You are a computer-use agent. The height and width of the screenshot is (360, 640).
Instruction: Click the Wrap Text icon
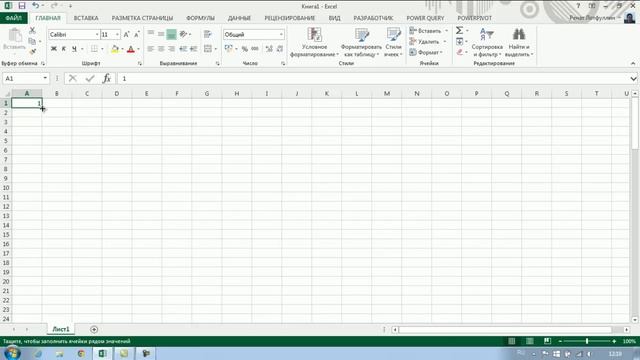point(208,35)
